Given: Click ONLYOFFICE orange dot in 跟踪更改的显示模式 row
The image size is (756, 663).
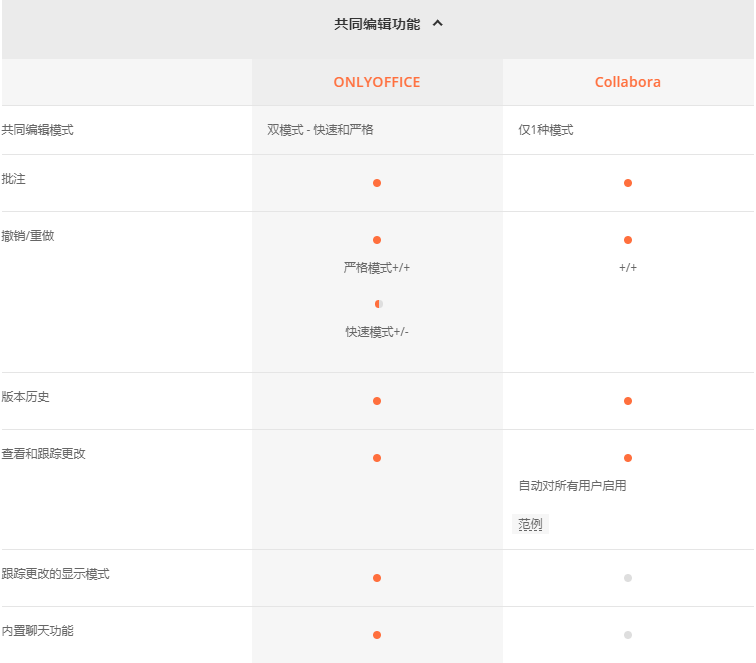Looking at the screenshot, I should [377, 578].
